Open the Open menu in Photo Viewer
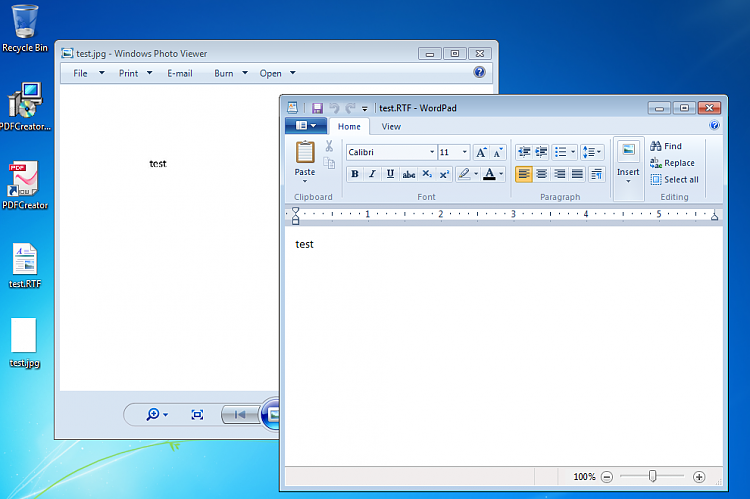The height and width of the screenshot is (499, 750). pyautogui.click(x=277, y=73)
